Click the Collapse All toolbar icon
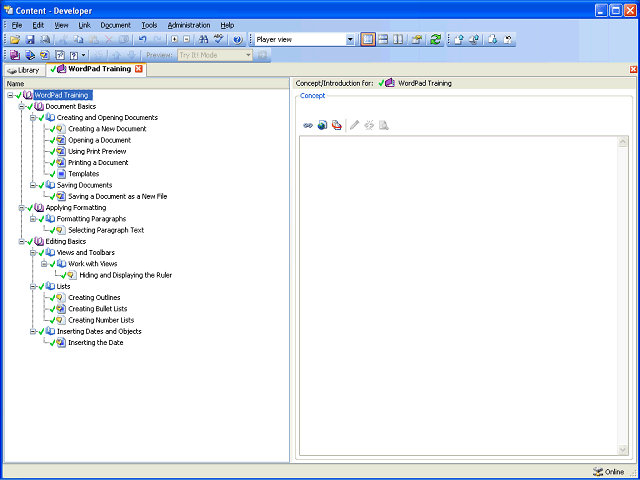This screenshot has height=480, width=640. point(187,40)
